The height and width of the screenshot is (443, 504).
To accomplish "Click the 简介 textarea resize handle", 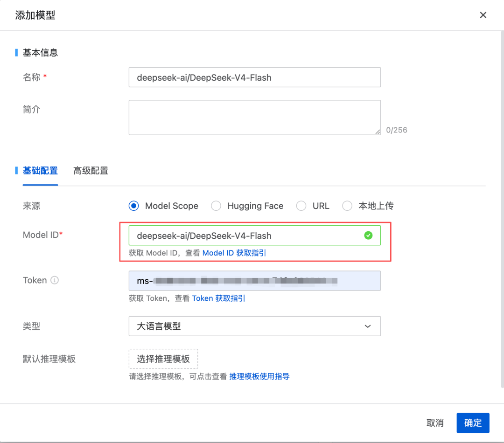I will [x=378, y=132].
